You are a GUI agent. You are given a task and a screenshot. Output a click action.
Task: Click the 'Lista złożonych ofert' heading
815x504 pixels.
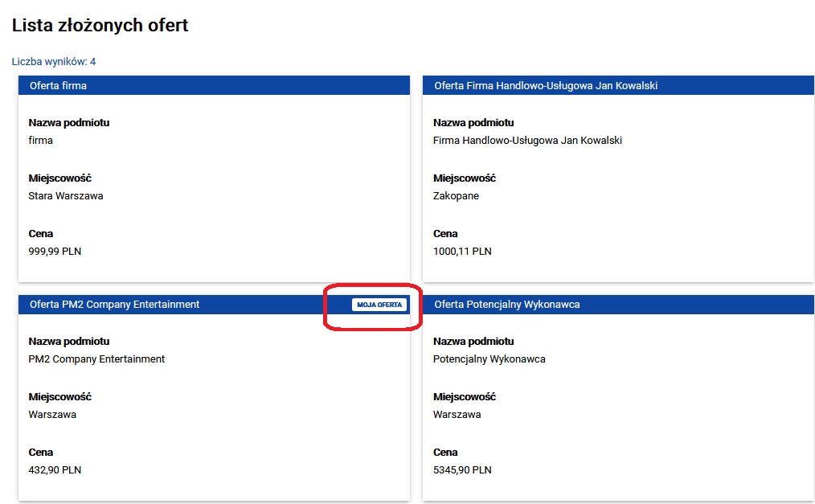coord(100,26)
